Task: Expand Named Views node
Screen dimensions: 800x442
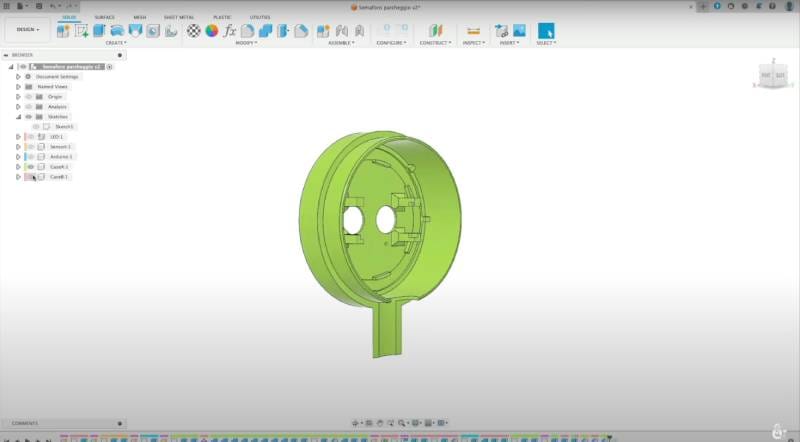Action: [18, 87]
